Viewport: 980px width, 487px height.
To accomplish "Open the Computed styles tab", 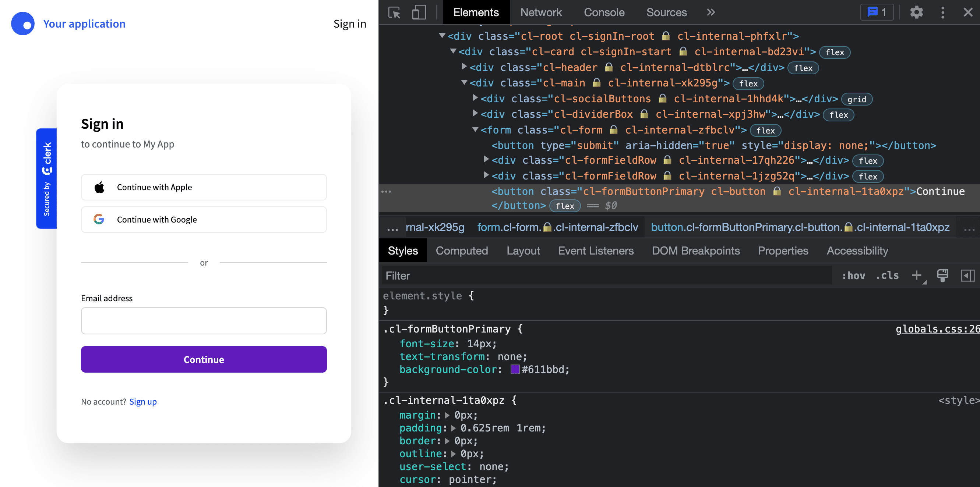I will (x=462, y=250).
